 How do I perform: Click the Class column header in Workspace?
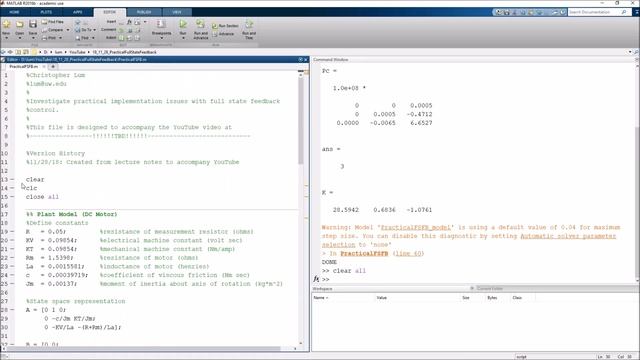point(517,298)
